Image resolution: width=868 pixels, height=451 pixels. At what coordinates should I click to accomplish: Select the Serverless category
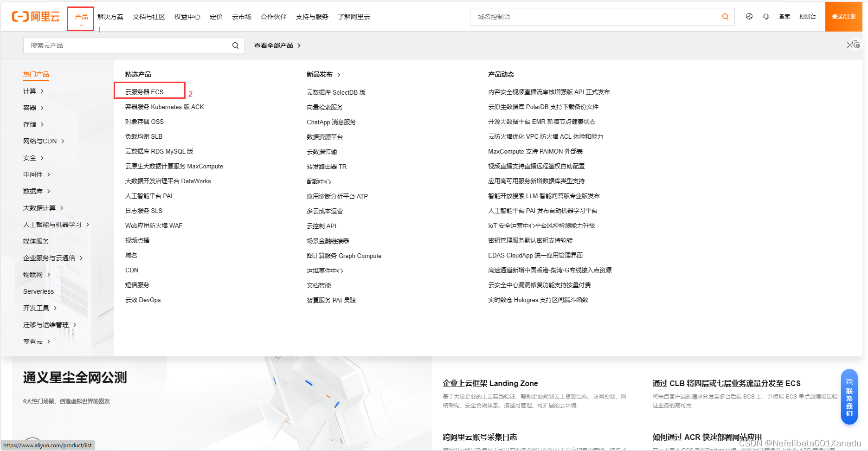click(x=39, y=291)
